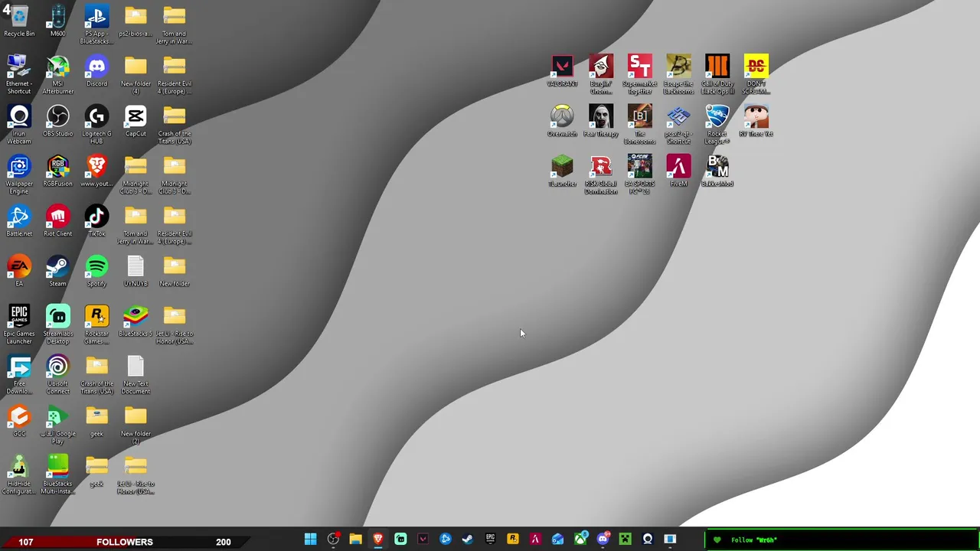980x551 pixels.
Task: Launch the VALORANT desktop shortcut
Action: tap(562, 71)
